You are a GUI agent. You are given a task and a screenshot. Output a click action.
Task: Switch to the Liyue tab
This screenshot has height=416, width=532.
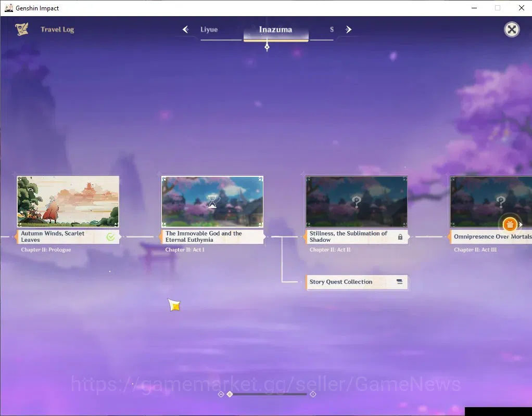click(209, 30)
